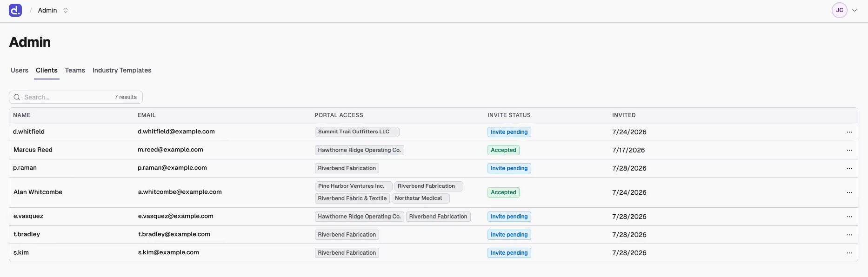The width and height of the screenshot is (868, 277).
Task: Click email d.whitfield@example.com
Action: point(176,132)
